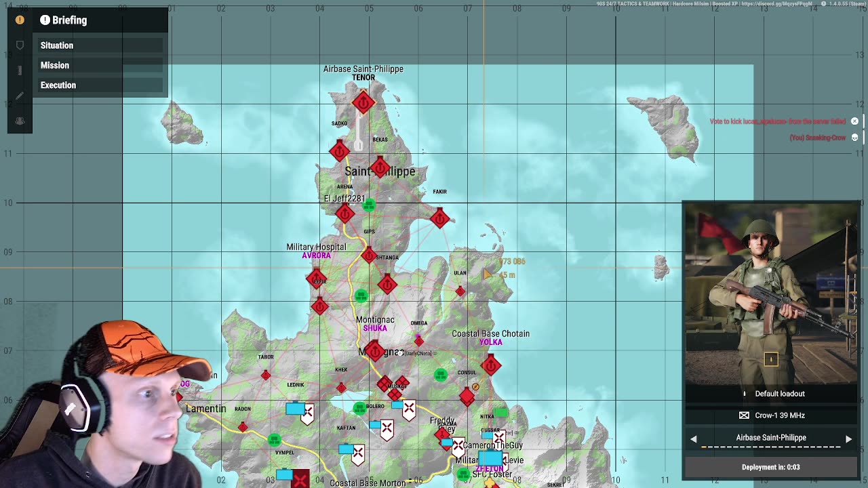Click the OMEGA small red marker
Screen dimensions: 868x488
point(418,341)
